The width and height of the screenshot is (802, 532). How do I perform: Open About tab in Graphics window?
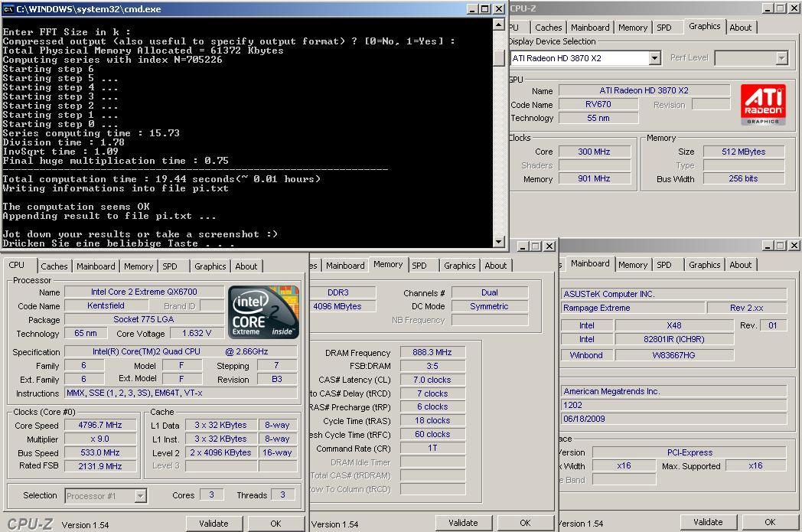point(741,28)
